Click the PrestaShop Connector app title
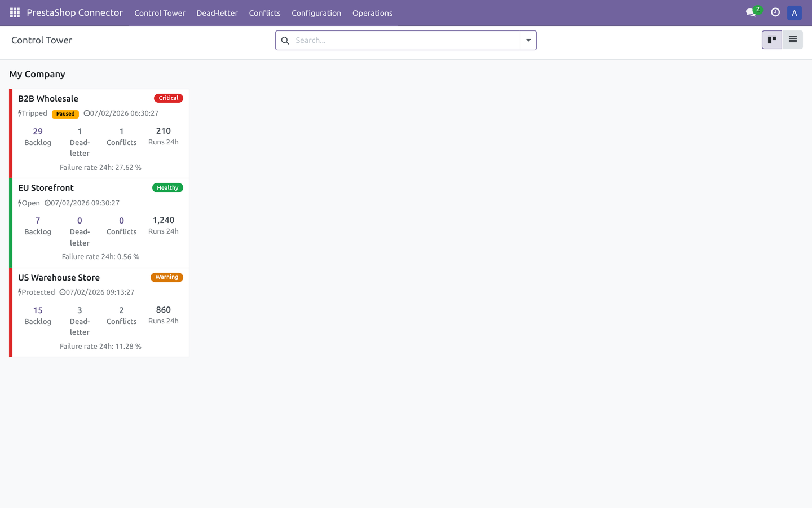812x508 pixels. pos(74,12)
